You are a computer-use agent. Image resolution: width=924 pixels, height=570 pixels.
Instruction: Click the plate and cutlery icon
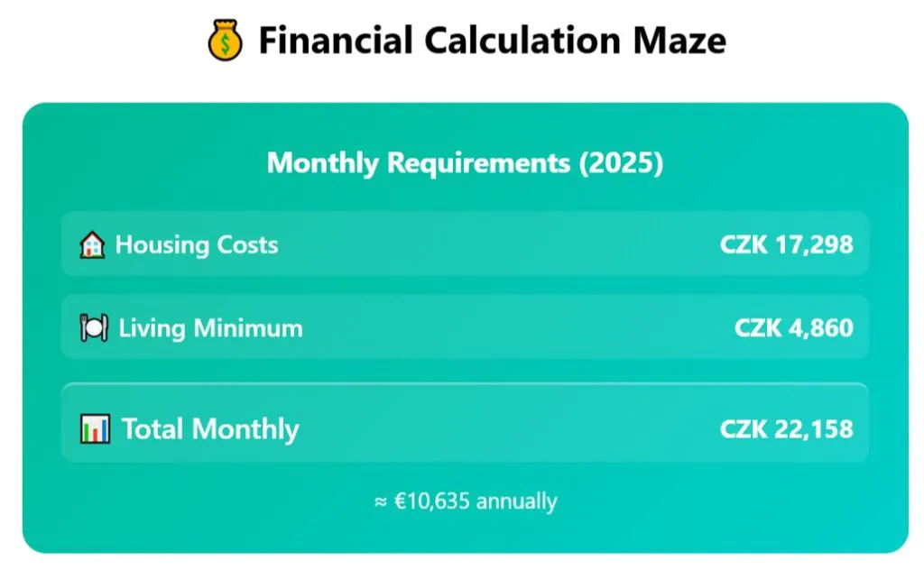click(x=94, y=328)
